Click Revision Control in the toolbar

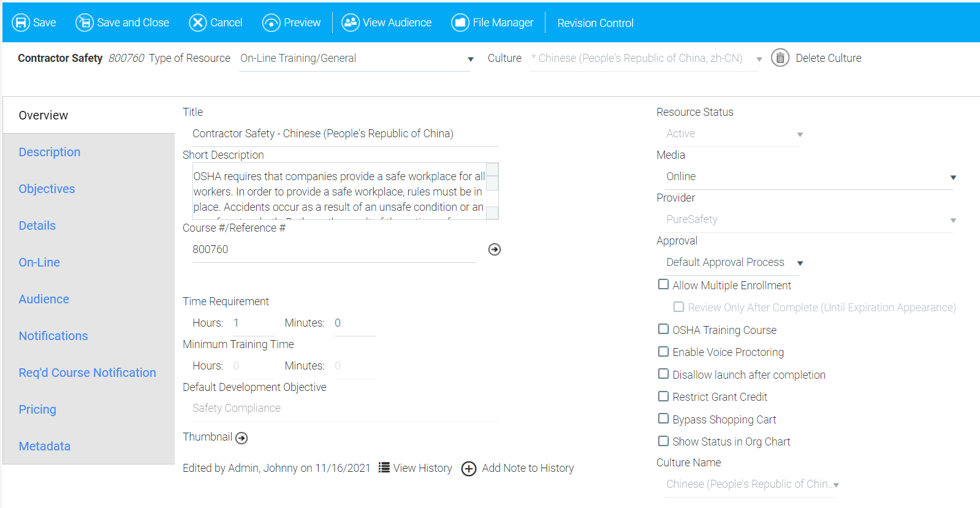point(595,23)
